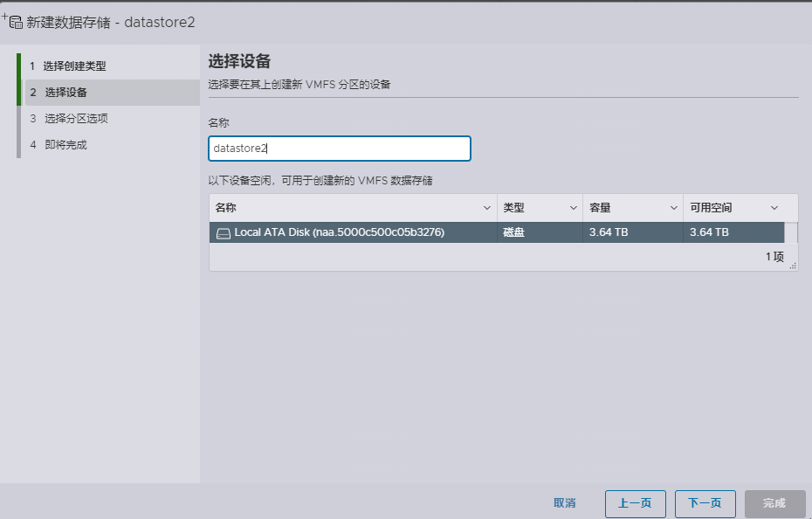Click the 可用空间 column header

coord(734,208)
